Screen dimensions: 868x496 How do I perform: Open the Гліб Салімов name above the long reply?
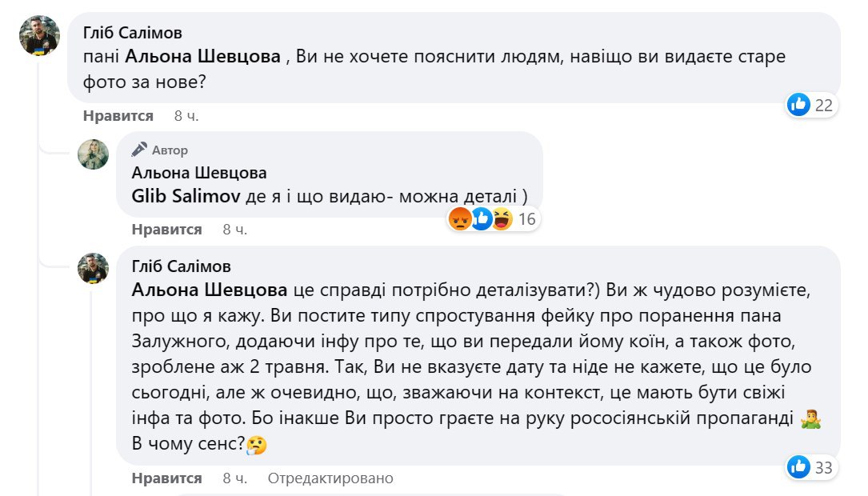pos(181,267)
